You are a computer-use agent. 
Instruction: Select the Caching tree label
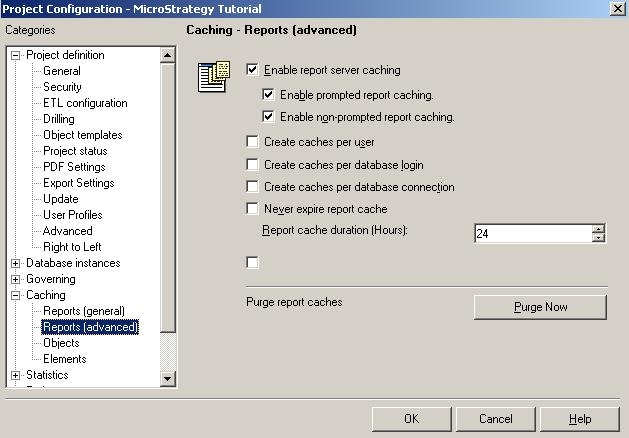pyautogui.click(x=46, y=295)
